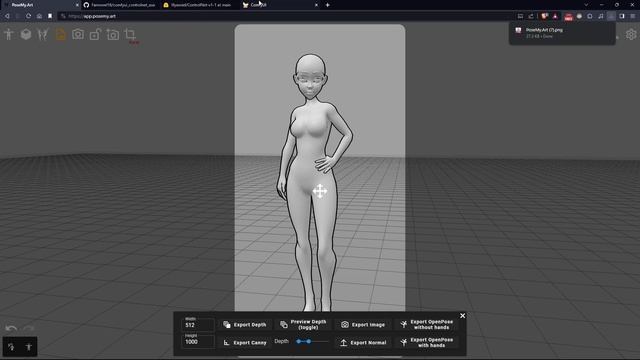Open PoseMy.Art settings gear
Viewport: 640px width, 360px height.
[x=631, y=34]
